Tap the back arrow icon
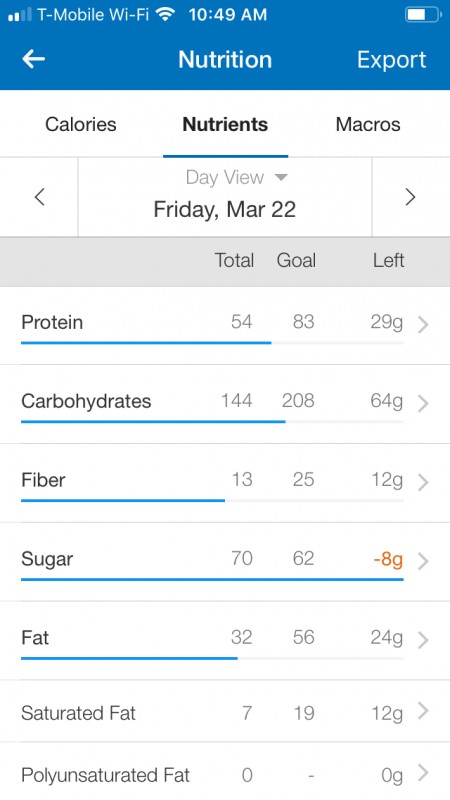The width and height of the screenshot is (450, 800). [x=34, y=59]
